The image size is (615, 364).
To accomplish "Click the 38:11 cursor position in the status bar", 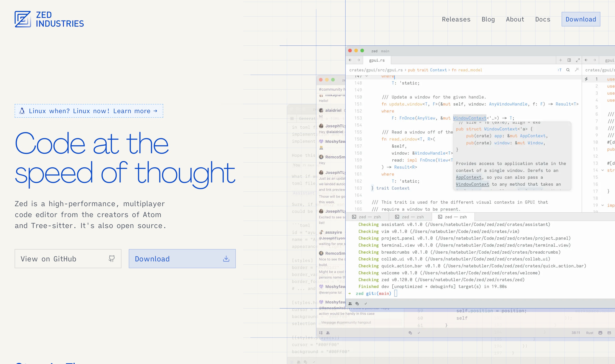I will 576,333.
